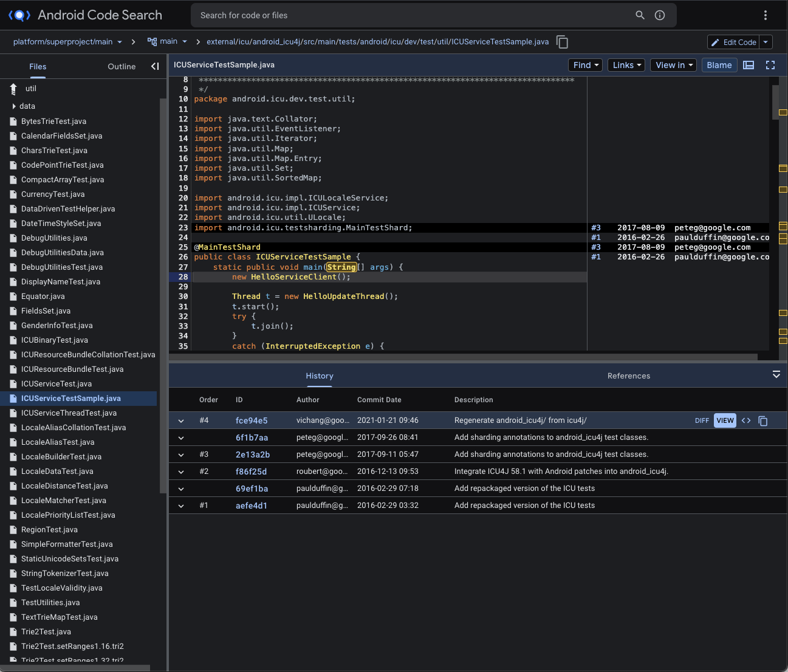Enter fullscreen code view
Viewport: 788px width, 672px height.
click(770, 65)
